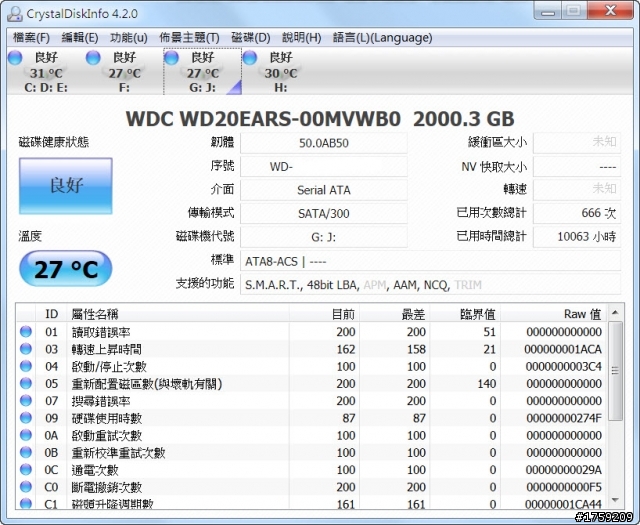Click status orb of attribute 04 啟動/停止次數
The height and width of the screenshot is (525, 640).
[26, 366]
